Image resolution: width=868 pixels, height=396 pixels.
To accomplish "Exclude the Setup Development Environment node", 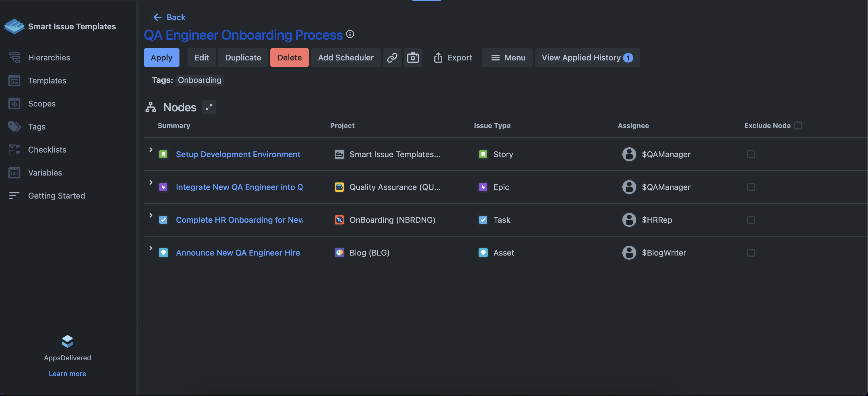I will tap(751, 154).
